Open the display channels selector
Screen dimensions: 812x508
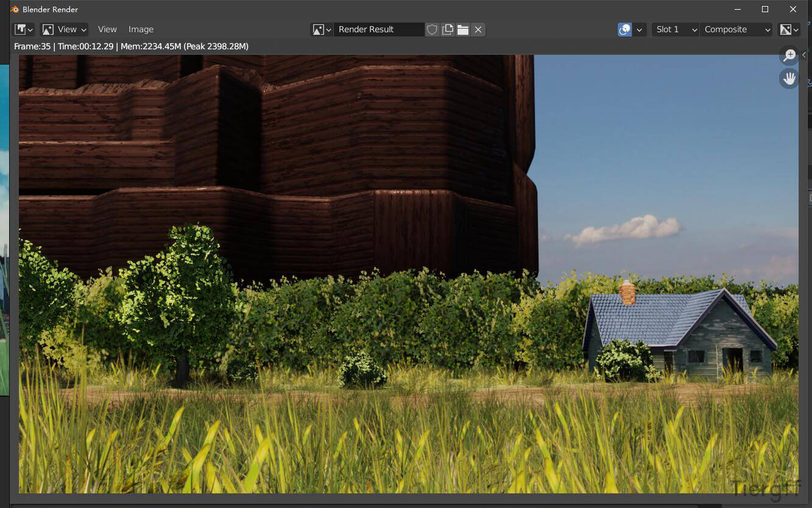[x=789, y=29]
